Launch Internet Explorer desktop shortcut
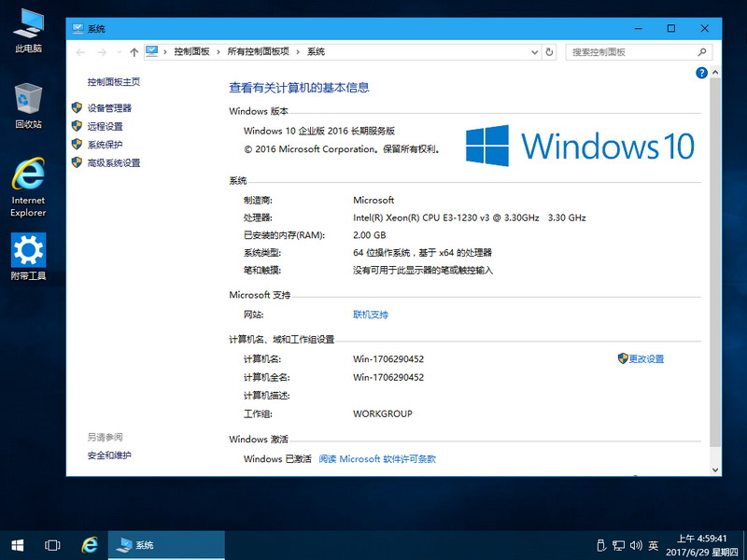 (x=29, y=188)
